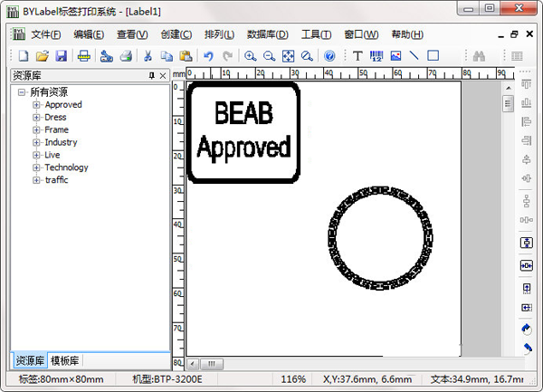Zoom out of the label

[269, 55]
